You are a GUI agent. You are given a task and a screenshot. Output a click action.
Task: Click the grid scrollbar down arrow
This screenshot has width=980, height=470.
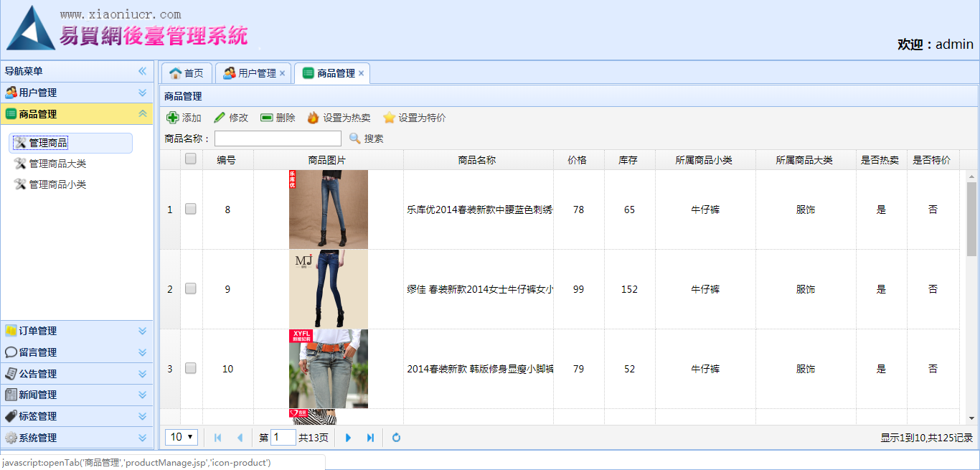pyautogui.click(x=972, y=418)
